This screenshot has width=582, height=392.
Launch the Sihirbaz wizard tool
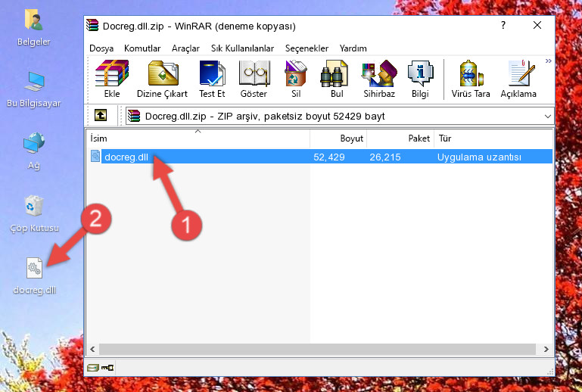pos(379,79)
